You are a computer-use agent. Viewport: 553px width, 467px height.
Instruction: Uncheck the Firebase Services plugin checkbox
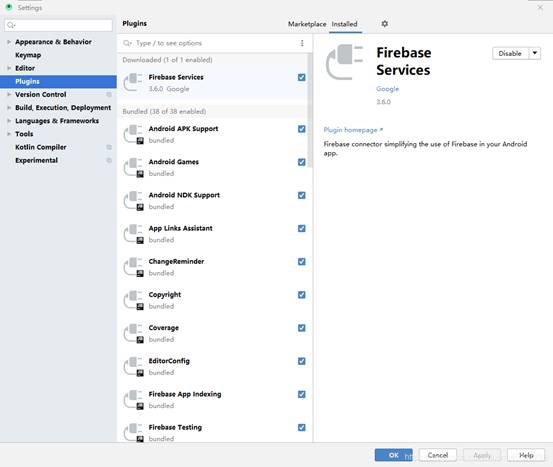(x=302, y=77)
